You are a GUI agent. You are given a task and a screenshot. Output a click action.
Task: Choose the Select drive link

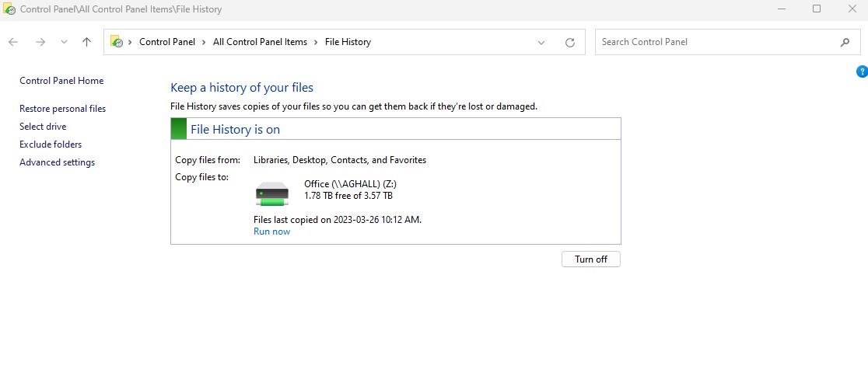pyautogui.click(x=43, y=127)
